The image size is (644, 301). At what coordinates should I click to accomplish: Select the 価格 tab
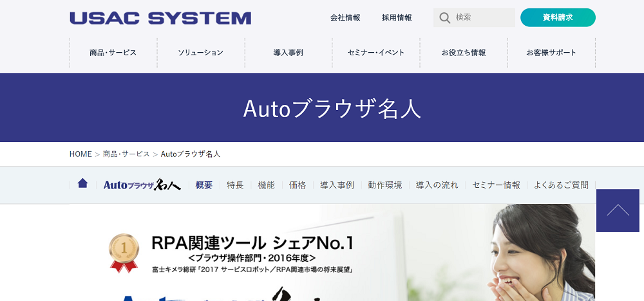[x=298, y=185]
